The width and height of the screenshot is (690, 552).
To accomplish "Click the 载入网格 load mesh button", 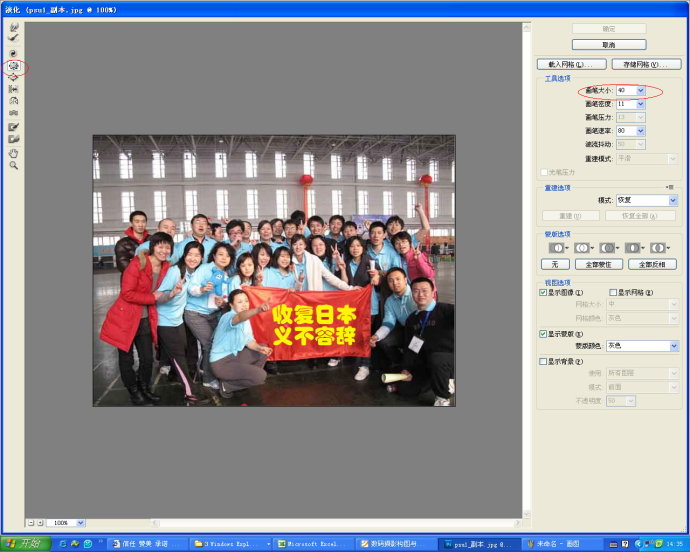I will click(572, 64).
